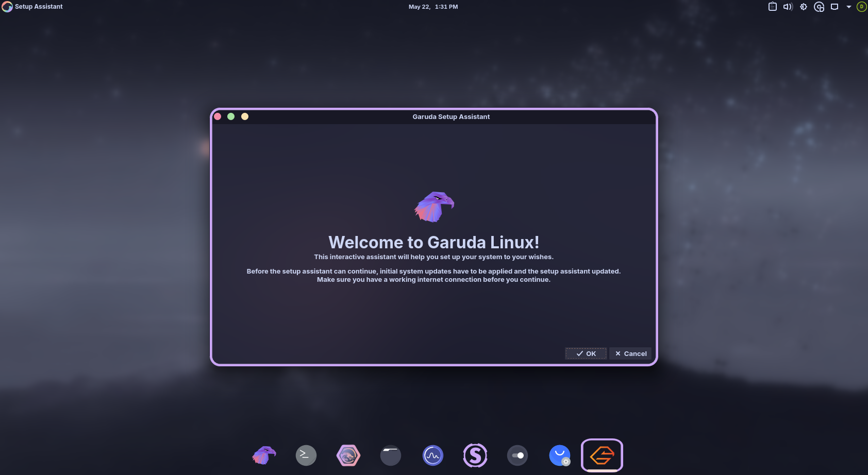The image size is (868, 475).
Task: Expand the hidden tray icons arrow
Action: [x=849, y=7]
